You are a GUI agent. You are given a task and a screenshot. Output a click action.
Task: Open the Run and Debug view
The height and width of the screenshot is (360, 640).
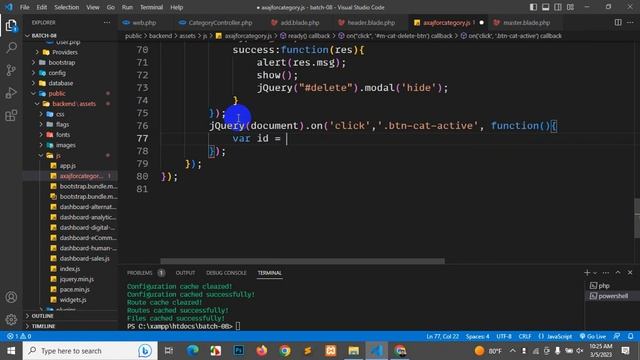(11, 93)
